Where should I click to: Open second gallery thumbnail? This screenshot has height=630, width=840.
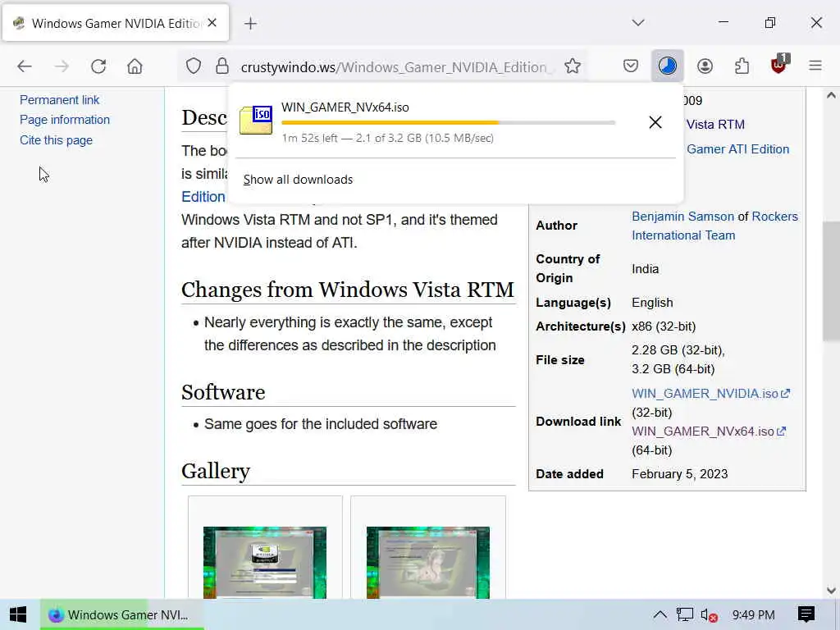coord(428,562)
